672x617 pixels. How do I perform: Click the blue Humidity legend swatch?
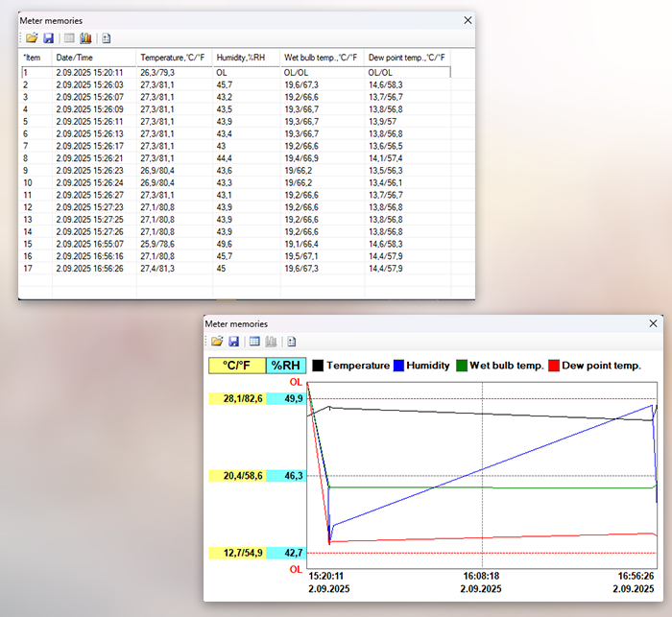click(398, 366)
